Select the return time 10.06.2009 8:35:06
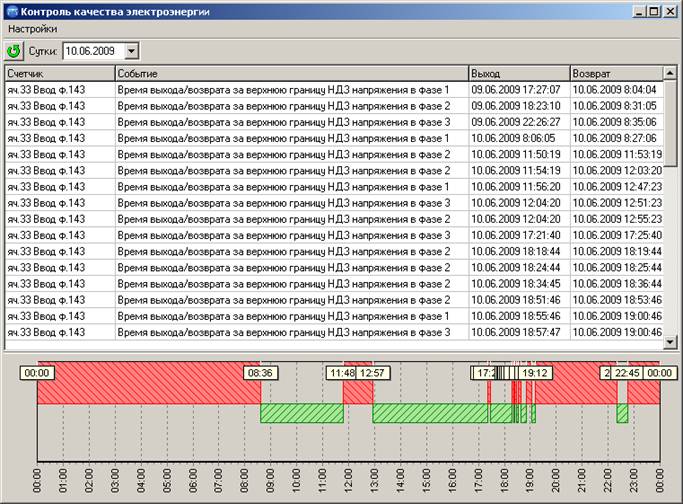The width and height of the screenshot is (683, 504). tap(614, 122)
